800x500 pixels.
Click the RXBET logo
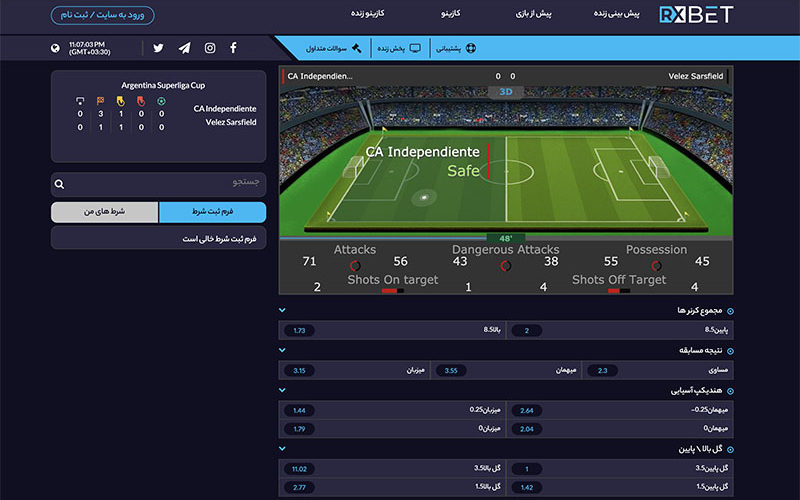click(x=696, y=15)
